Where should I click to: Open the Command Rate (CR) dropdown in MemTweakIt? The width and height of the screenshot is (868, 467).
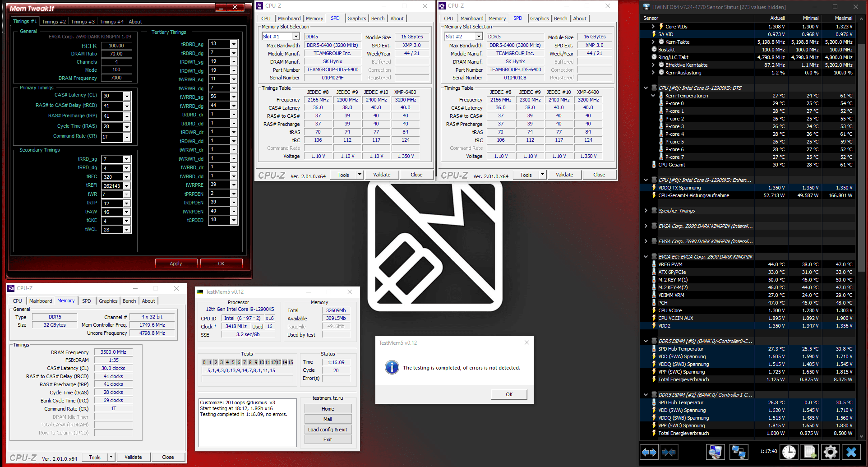click(127, 137)
